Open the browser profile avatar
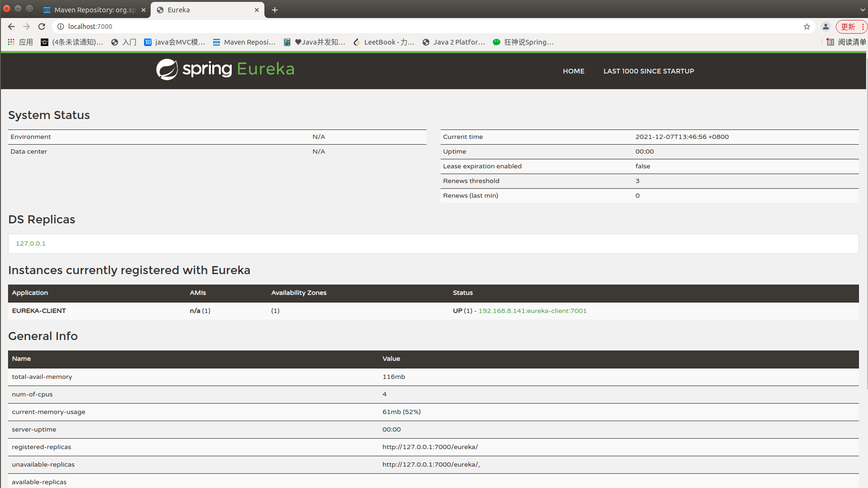868x488 pixels. coord(826,27)
